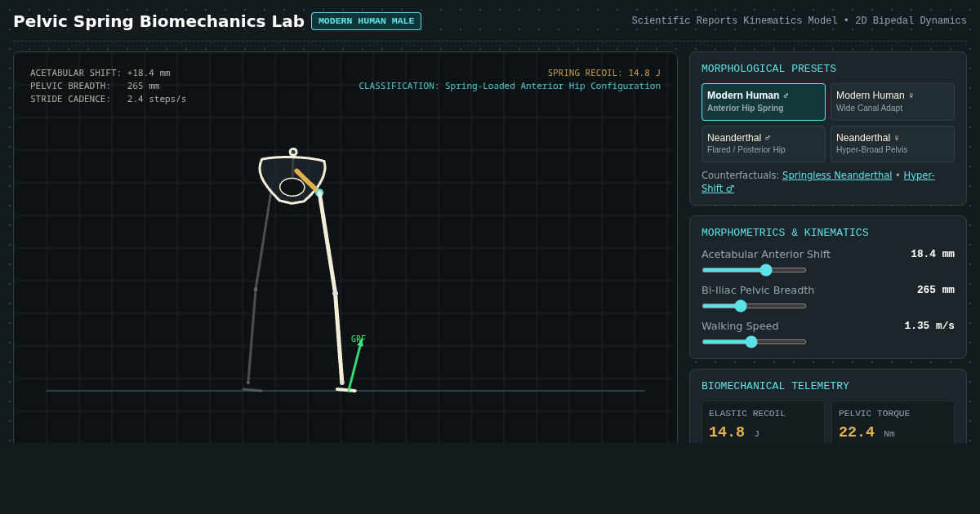
Task: Click the 'SPRING RECOIL: 14.8 J' readout
Action: point(604,73)
